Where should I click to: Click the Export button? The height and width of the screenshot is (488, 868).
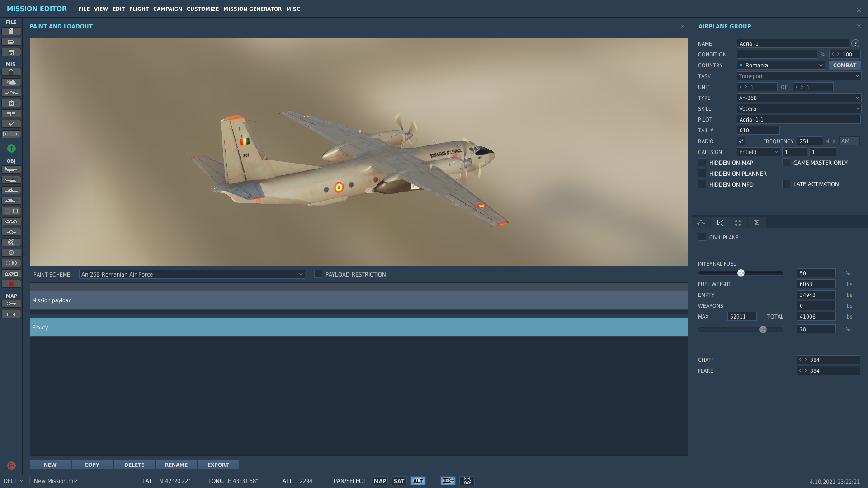(x=218, y=465)
